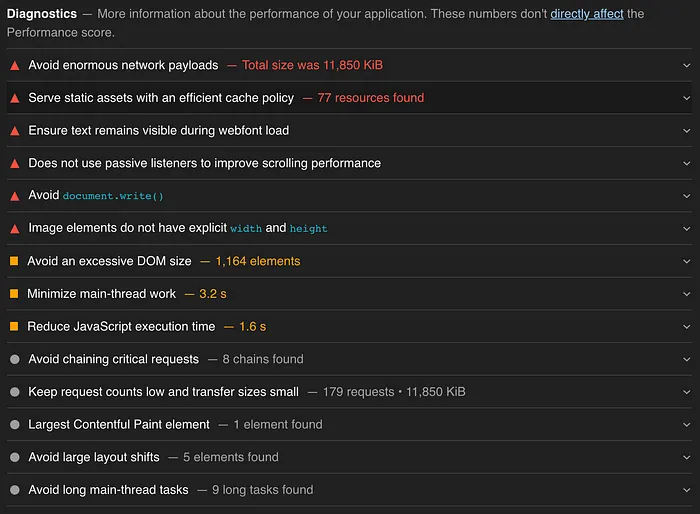Click 'Keep request counts low' audit title

pos(163,392)
